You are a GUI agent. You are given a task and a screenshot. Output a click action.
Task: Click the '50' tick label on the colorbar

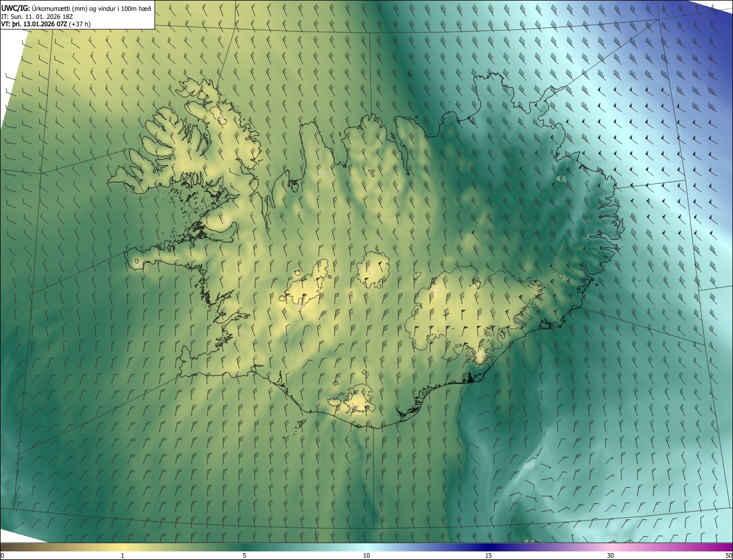728,555
